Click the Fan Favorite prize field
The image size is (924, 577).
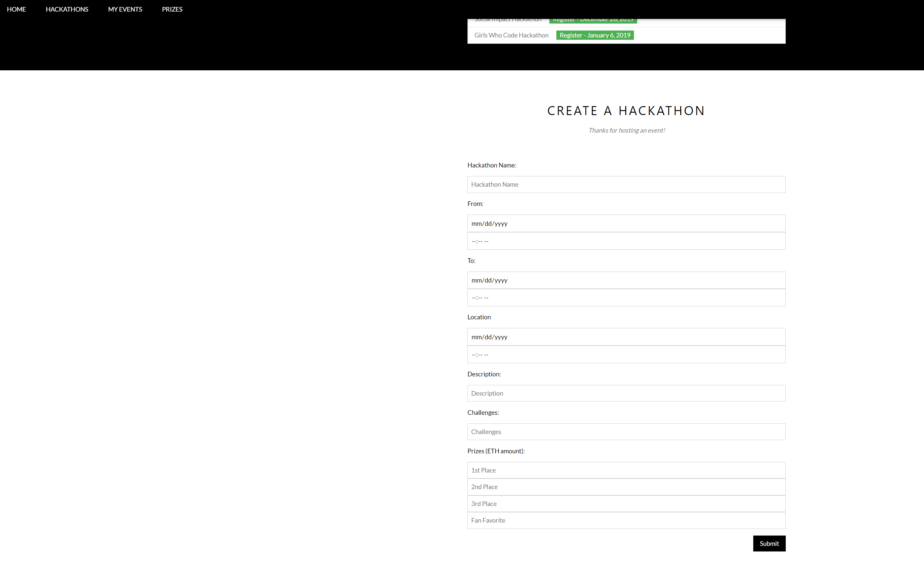point(626,520)
